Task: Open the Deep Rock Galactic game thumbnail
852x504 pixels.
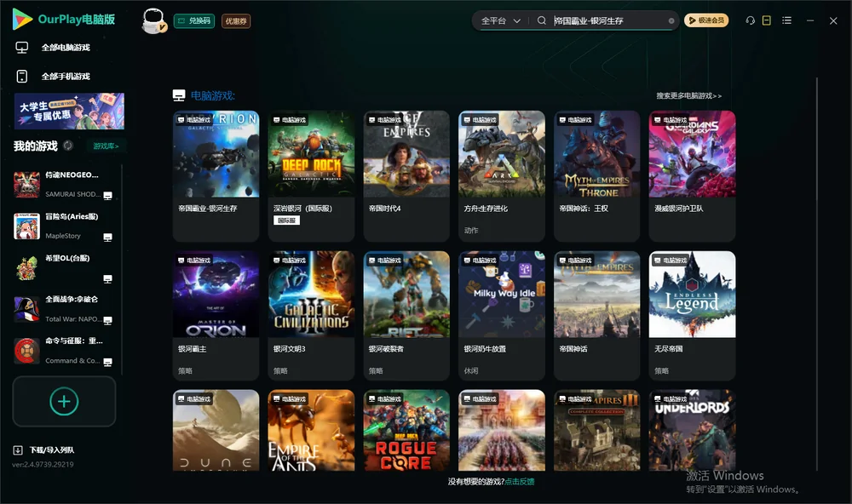Action: click(311, 154)
